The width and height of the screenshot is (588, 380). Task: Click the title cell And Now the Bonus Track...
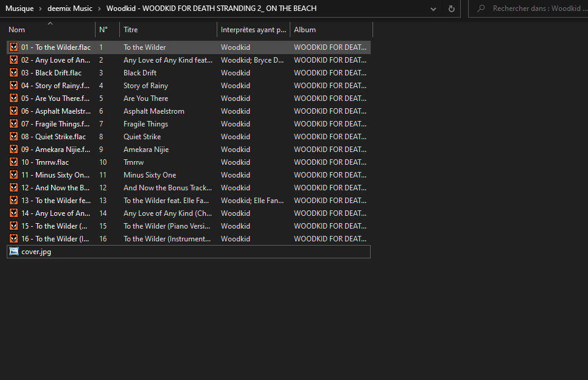167,187
